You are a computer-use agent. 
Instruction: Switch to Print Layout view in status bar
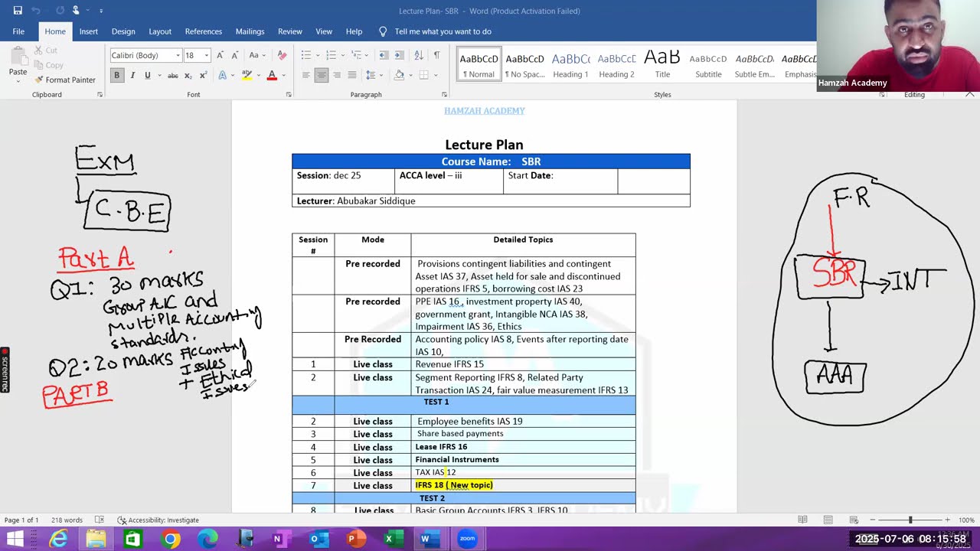tap(828, 520)
